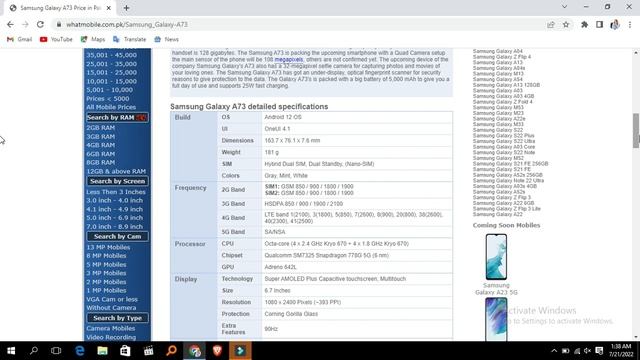Open the Chrome side panel icon
This screenshot has width=640, height=360.
pos(599,24)
